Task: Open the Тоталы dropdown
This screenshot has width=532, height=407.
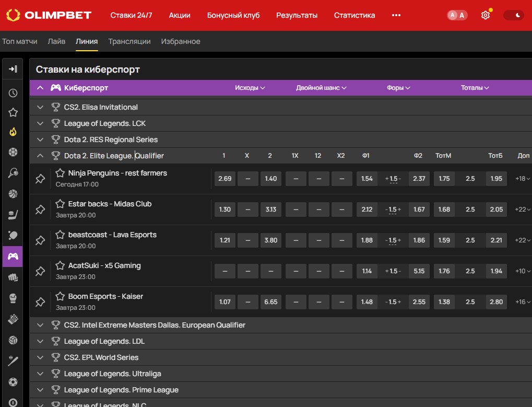Action: point(475,88)
